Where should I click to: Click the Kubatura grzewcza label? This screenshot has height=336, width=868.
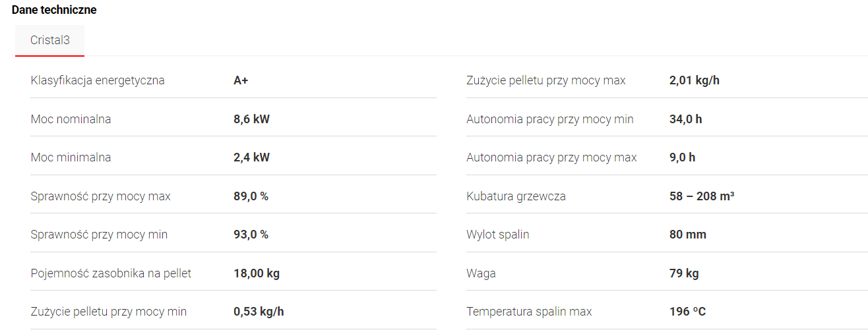click(516, 196)
